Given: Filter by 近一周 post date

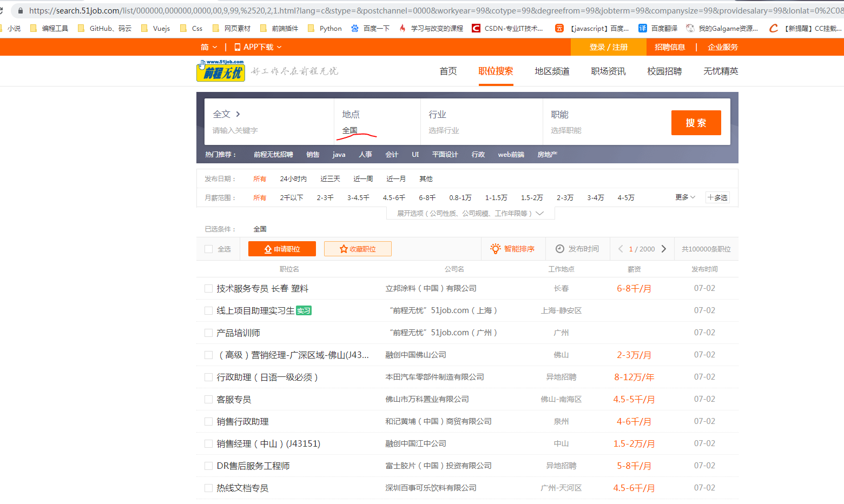Looking at the screenshot, I should pos(363,179).
